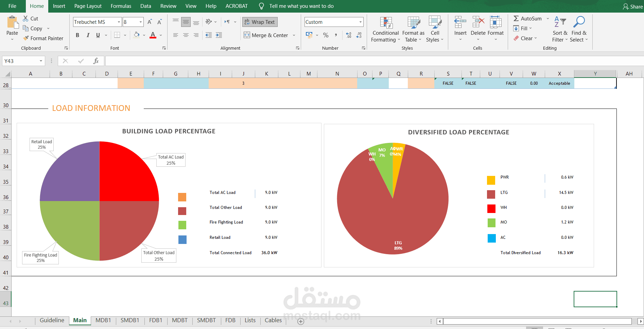Switch to the Formulas ribbon tab
The image size is (644, 329).
121,6
